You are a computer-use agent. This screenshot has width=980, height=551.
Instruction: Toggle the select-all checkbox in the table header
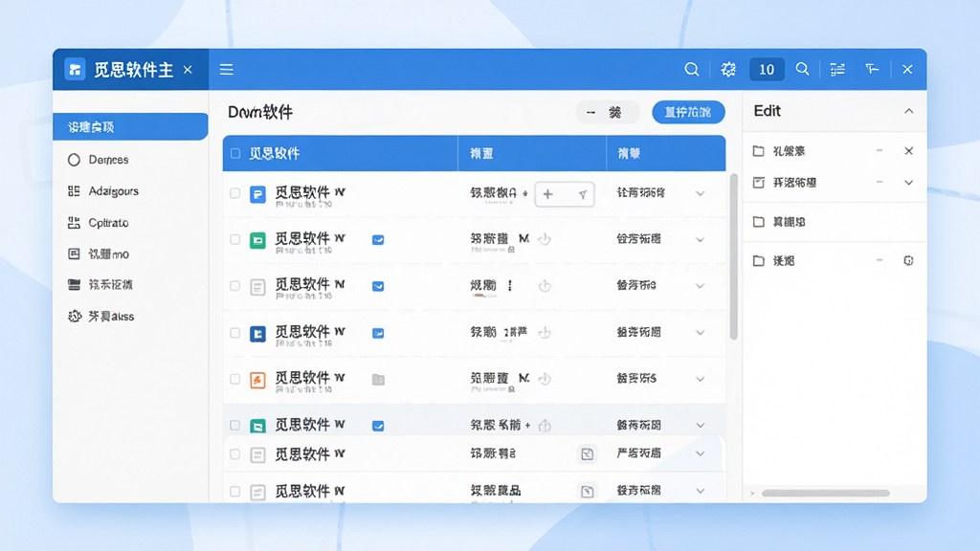[x=235, y=153]
